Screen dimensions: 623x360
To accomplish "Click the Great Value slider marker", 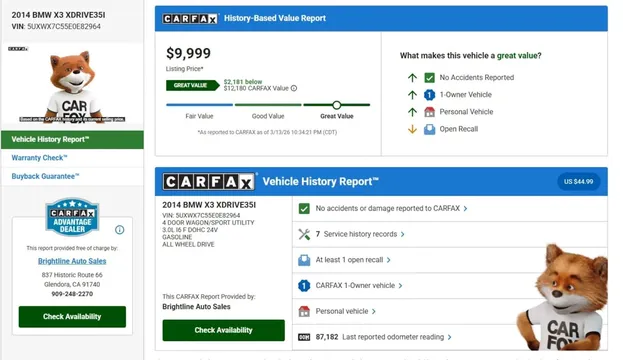I will pyautogui.click(x=337, y=105).
